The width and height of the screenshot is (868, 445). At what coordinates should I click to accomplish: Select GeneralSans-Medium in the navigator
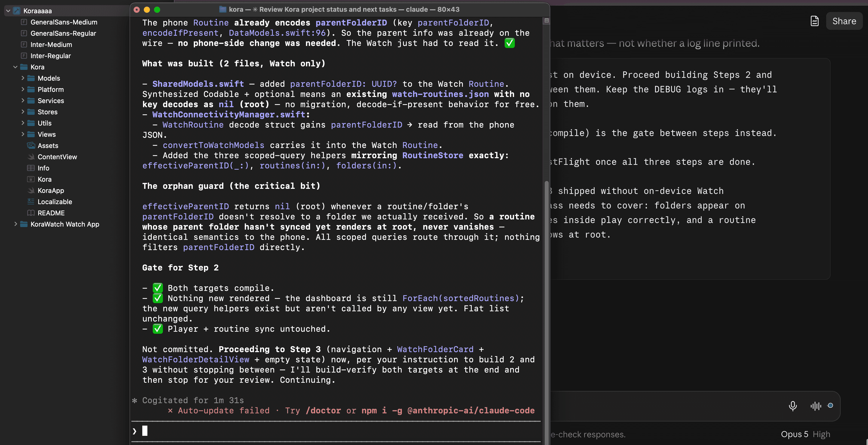click(64, 22)
